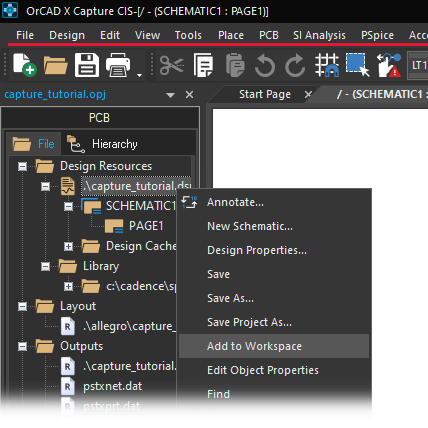Collapse the Layout folder
The height and width of the screenshot is (428, 428).
(x=22, y=306)
